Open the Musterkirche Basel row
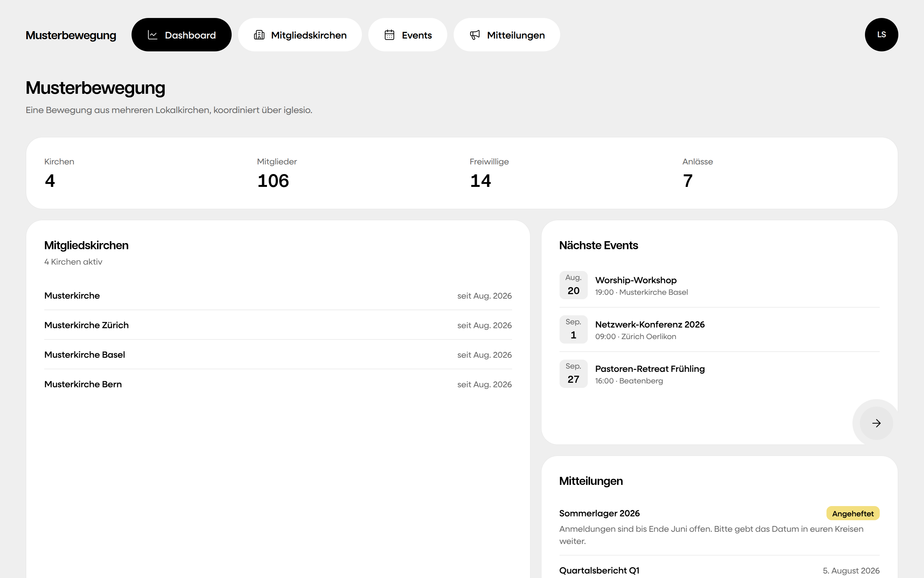924x578 pixels. (278, 355)
